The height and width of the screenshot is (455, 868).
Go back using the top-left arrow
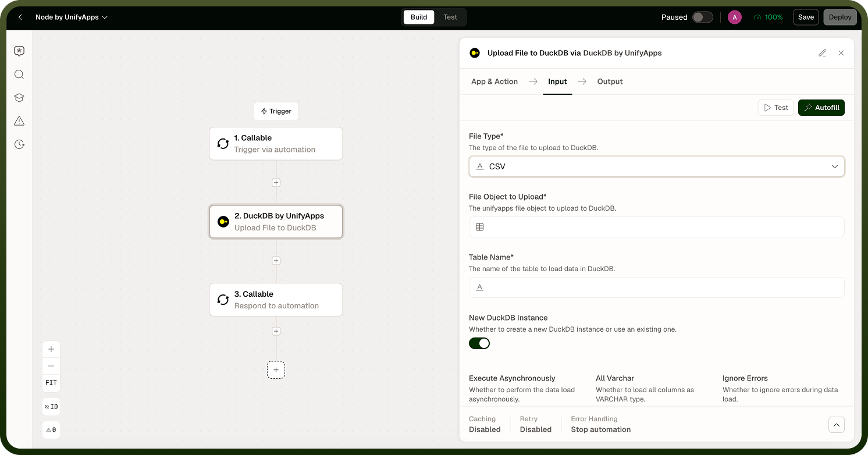(20, 17)
